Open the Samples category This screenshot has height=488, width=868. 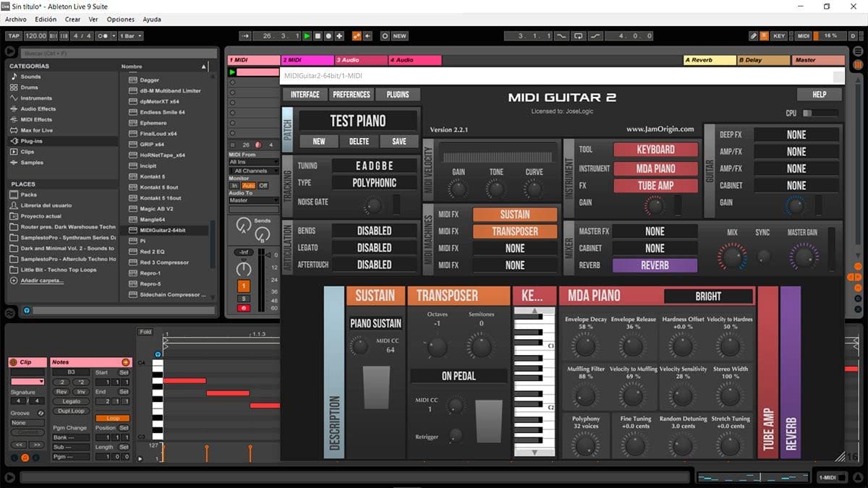(31, 163)
